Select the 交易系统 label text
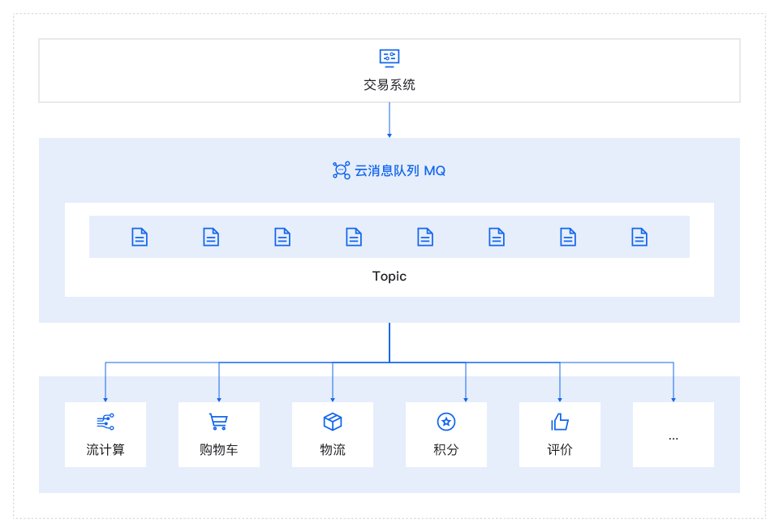 (389, 84)
